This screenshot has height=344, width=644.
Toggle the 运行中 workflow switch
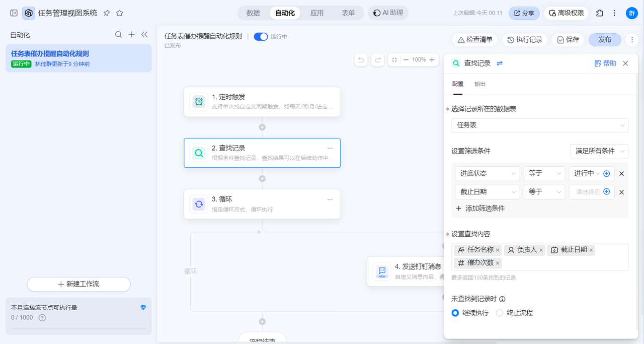click(x=261, y=36)
